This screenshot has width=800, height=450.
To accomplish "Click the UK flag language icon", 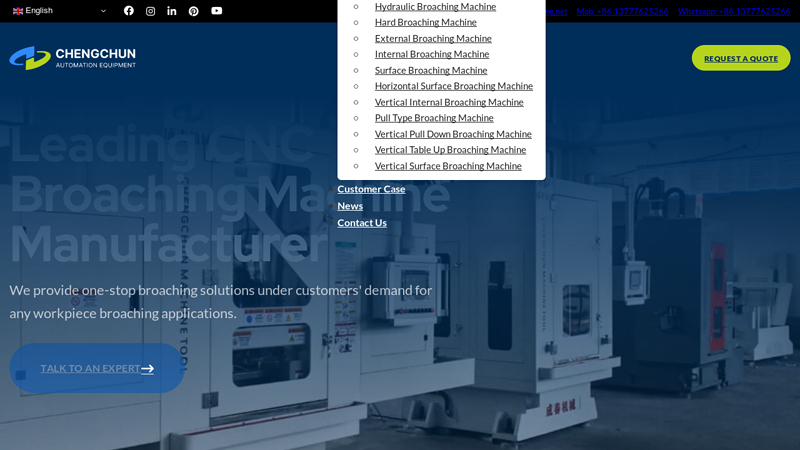I will click(x=18, y=11).
